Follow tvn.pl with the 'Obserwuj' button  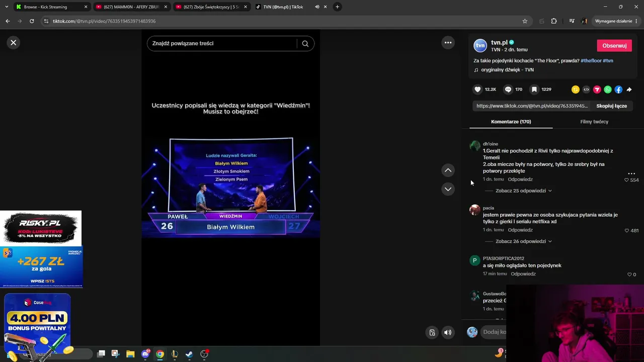(x=614, y=46)
